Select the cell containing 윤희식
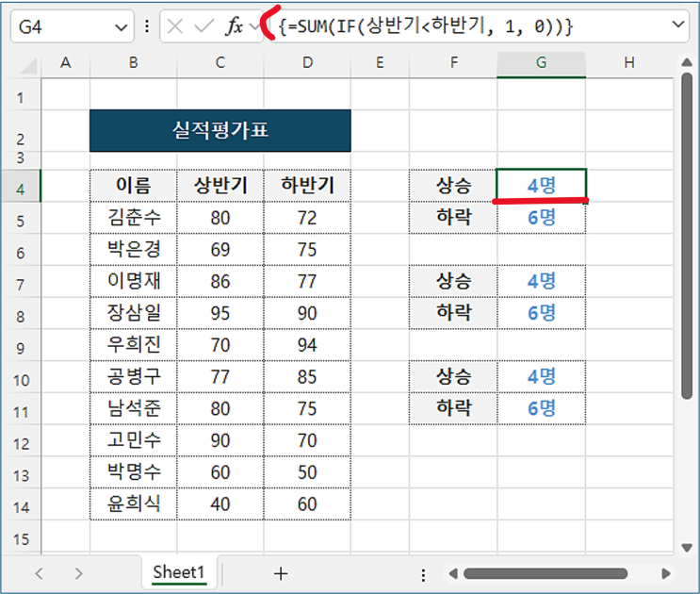Image resolution: width=700 pixels, height=594 pixels. (x=133, y=504)
